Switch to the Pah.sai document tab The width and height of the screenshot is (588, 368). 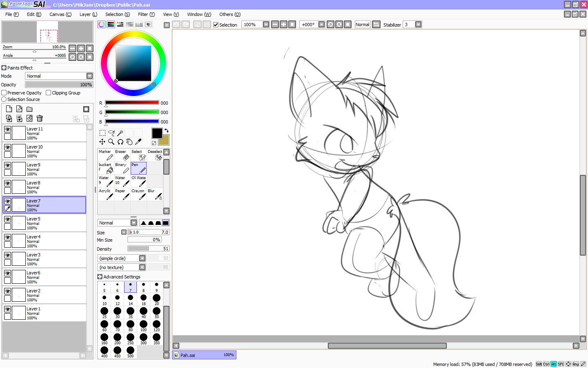204,355
